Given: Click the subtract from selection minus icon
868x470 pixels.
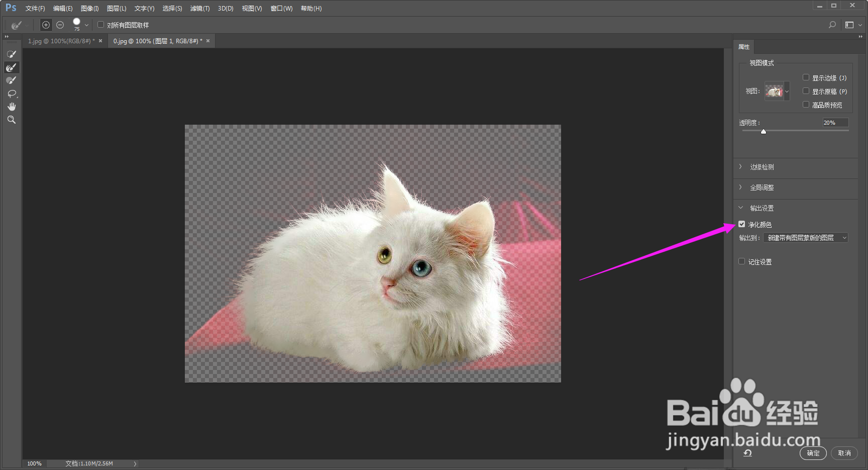Looking at the screenshot, I should click(x=60, y=25).
